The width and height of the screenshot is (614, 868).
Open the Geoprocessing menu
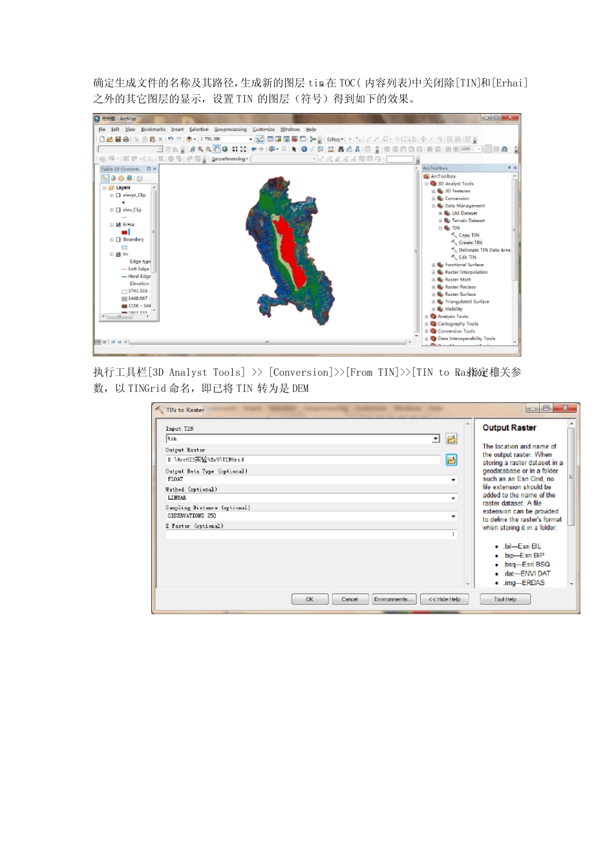[x=230, y=129]
